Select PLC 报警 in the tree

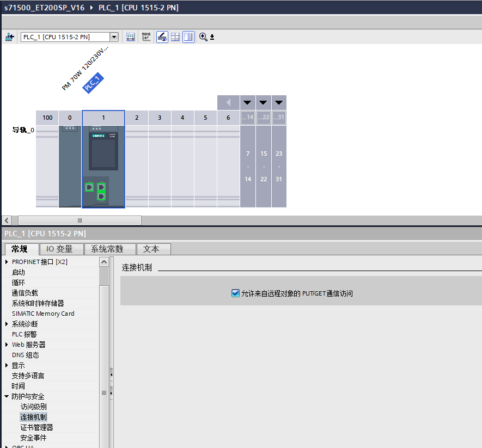25,334
